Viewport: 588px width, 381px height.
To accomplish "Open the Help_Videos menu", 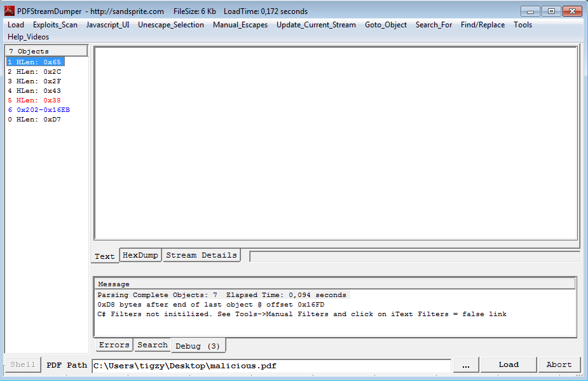I will click(x=29, y=37).
